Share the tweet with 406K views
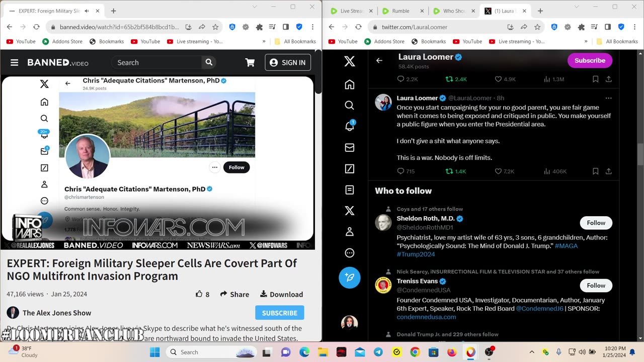644x362 pixels. [x=608, y=171]
